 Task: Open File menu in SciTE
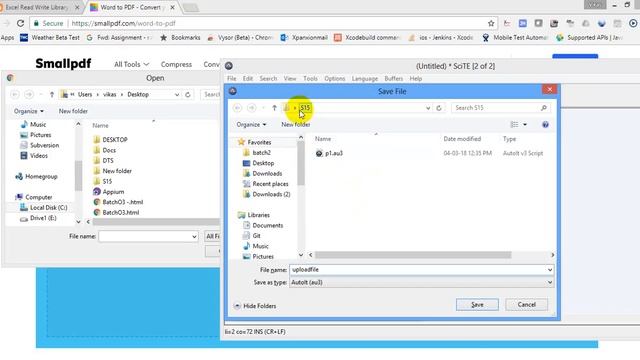(x=231, y=78)
